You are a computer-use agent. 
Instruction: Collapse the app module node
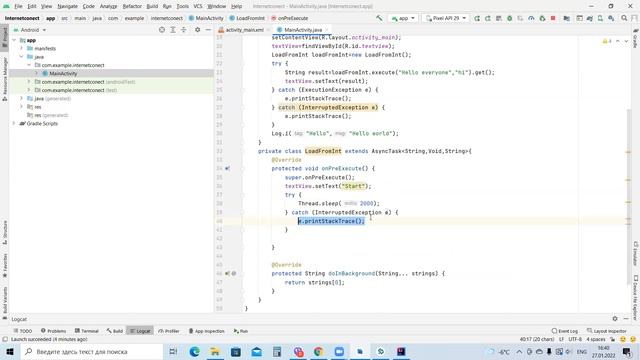coord(14,40)
